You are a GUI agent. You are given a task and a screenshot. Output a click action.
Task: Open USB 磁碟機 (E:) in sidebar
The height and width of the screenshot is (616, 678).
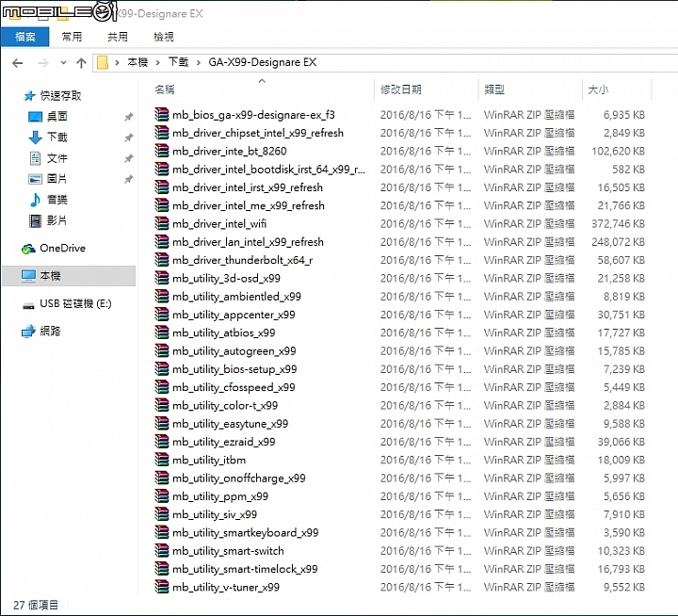click(x=75, y=303)
